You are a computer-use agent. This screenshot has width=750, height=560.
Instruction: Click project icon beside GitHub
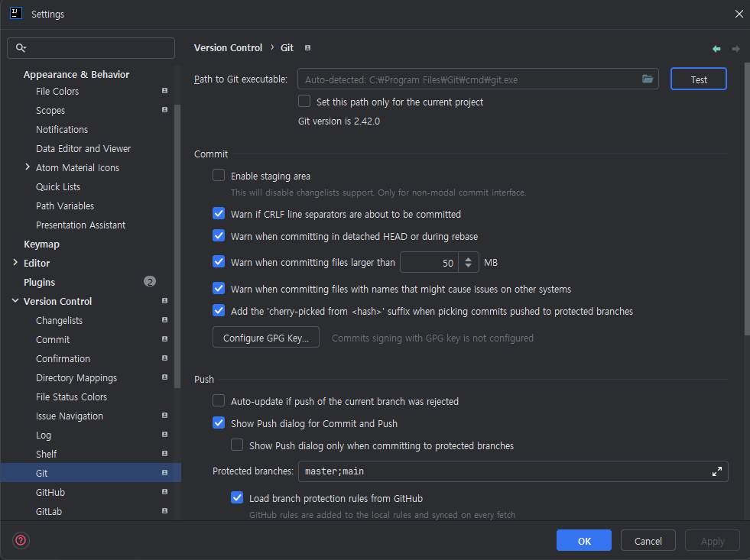pos(164,492)
